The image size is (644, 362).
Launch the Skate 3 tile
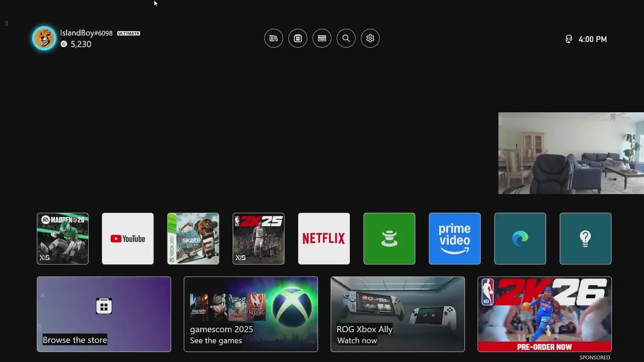coord(193,238)
